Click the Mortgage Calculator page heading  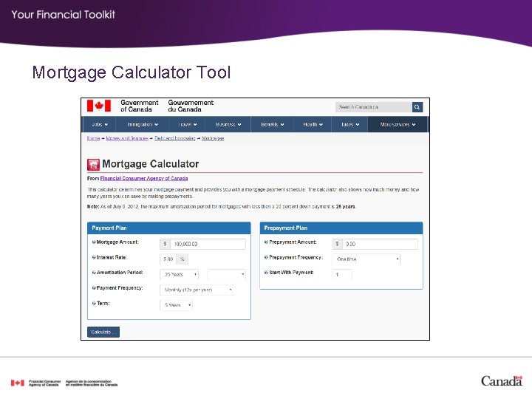[150, 164]
